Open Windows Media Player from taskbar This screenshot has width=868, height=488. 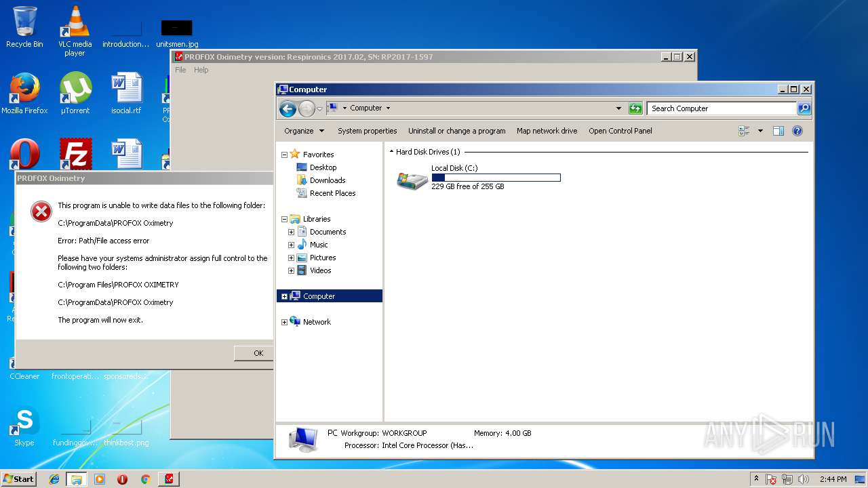tap(100, 479)
